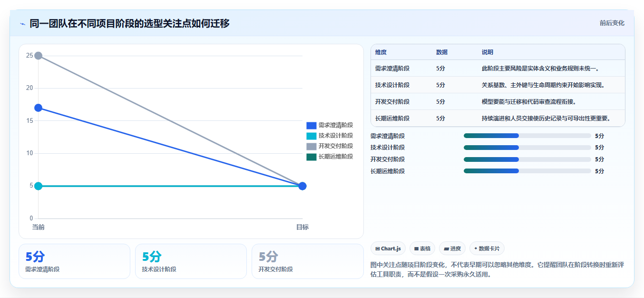
Task: Open the 需求澄清阶段 5分 data card
Action: pyautogui.click(x=74, y=261)
